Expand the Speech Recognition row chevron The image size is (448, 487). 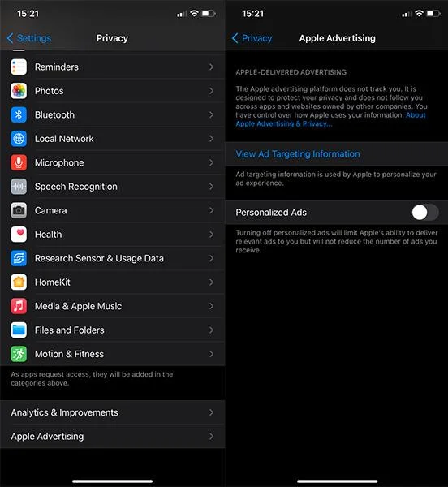(x=212, y=187)
